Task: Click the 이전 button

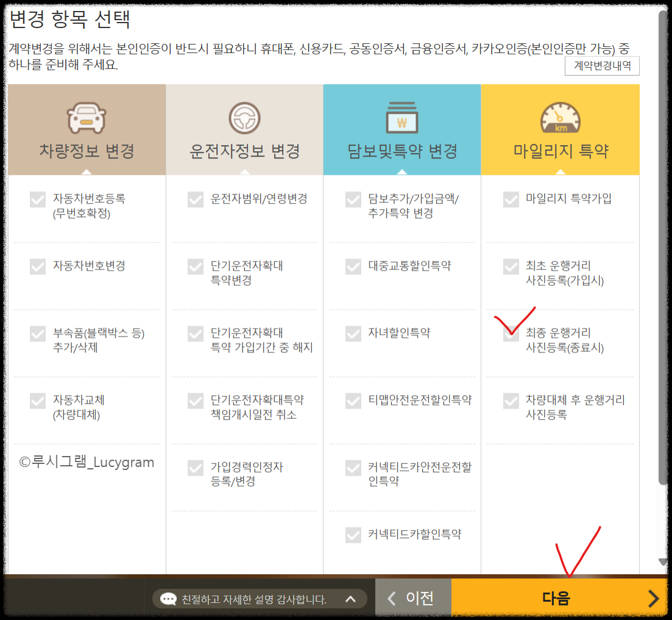Action: tap(413, 599)
